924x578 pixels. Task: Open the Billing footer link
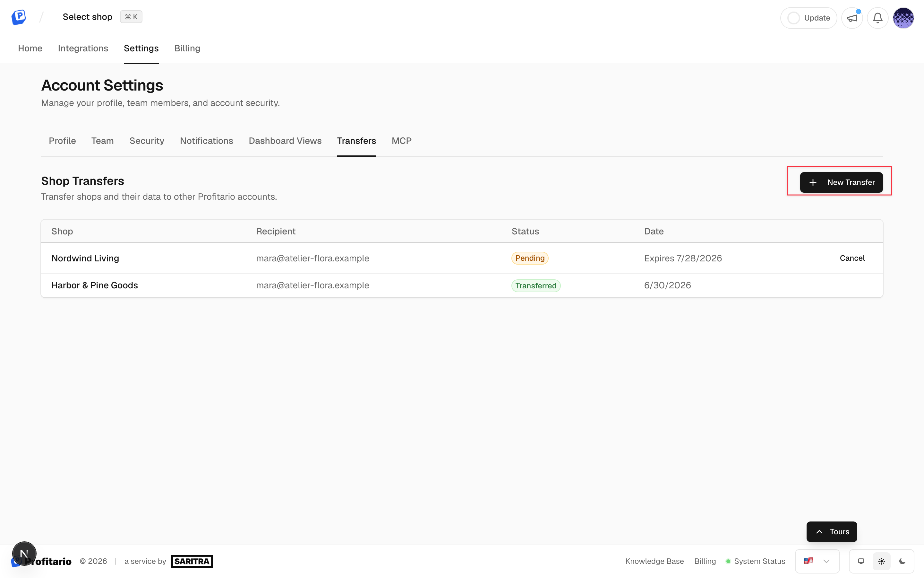705,561
